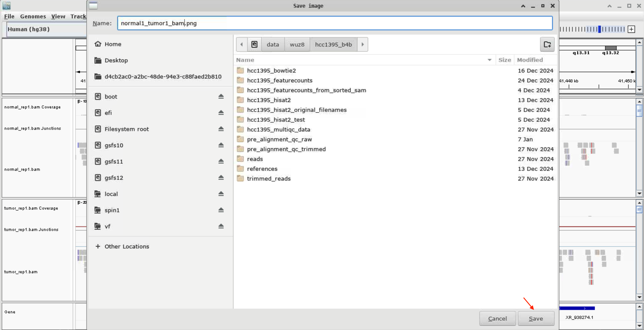644x330 pixels.
Task: Open the Genomes menu
Action: point(33,16)
